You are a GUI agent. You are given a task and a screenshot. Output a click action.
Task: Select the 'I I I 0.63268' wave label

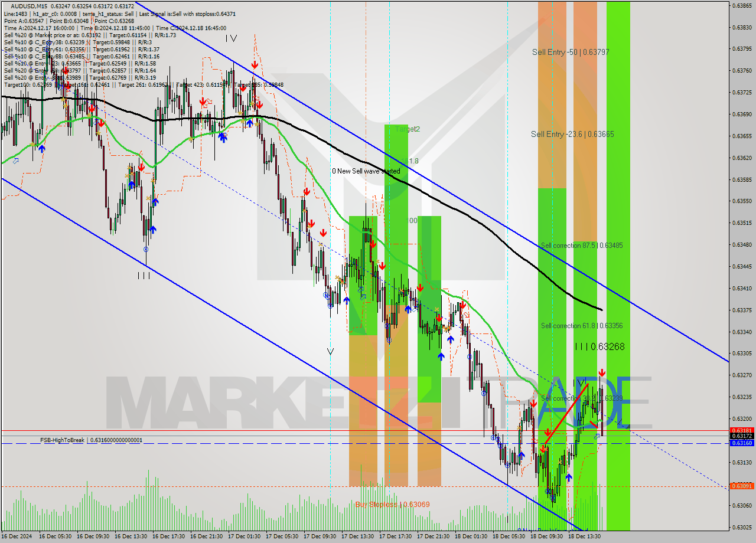pyautogui.click(x=599, y=347)
